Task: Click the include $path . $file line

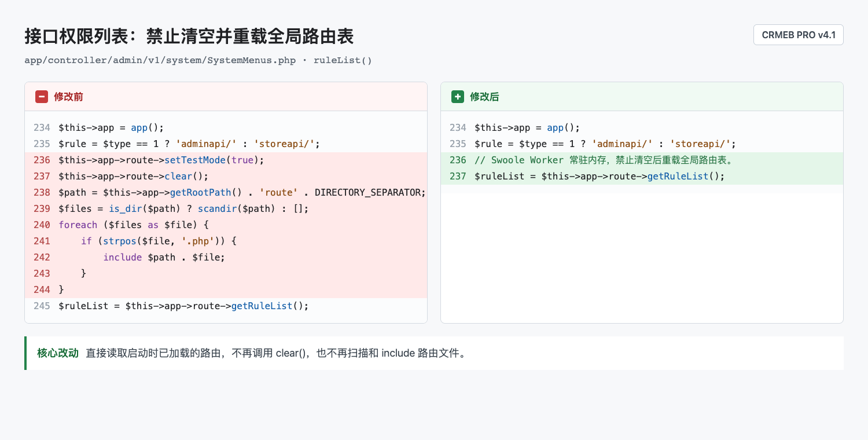Action: pos(226,257)
